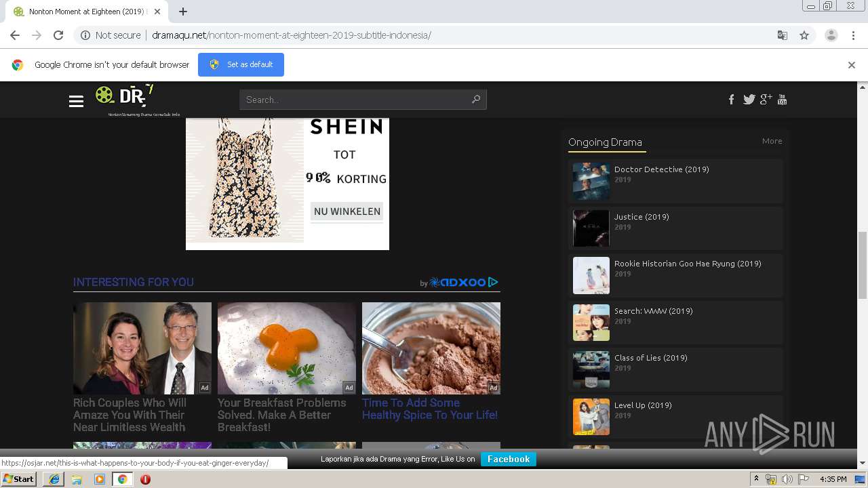The width and height of the screenshot is (868, 488).
Task: Click Rookie Historian poster thumbnail
Action: pos(591,275)
